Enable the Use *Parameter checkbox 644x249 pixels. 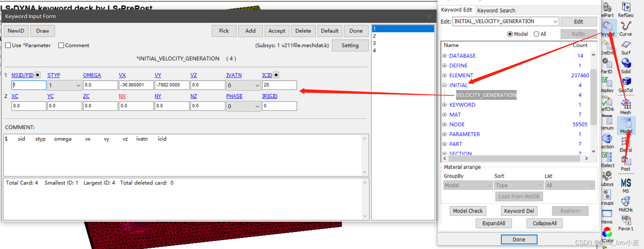8,45
